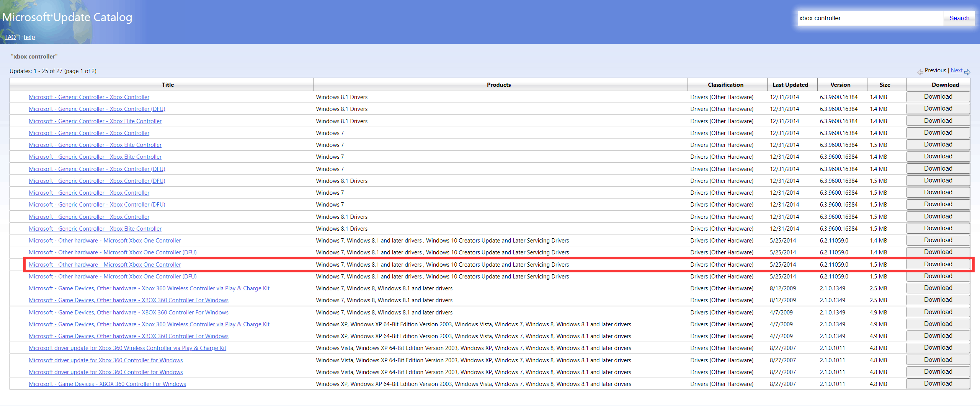Go to Next results page link
Image resolution: width=980 pixels, height=407 pixels.
(x=956, y=70)
